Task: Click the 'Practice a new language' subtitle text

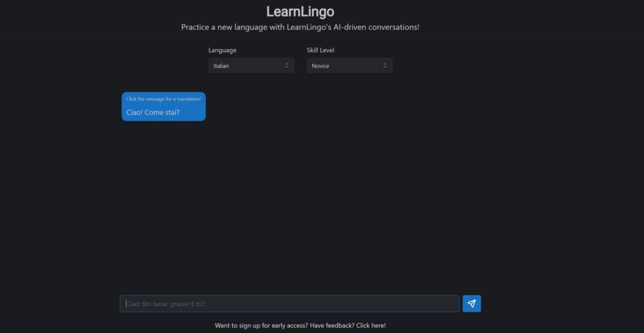Action: 300,27
